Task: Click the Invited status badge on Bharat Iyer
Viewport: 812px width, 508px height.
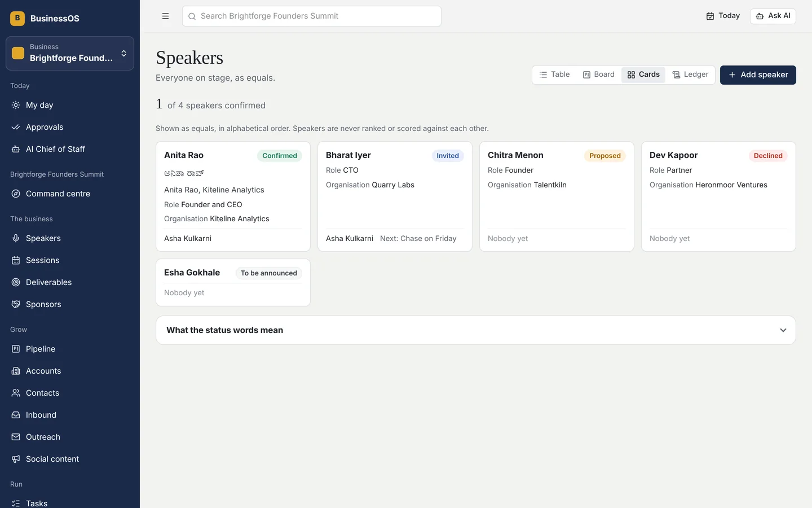Action: coord(448,156)
